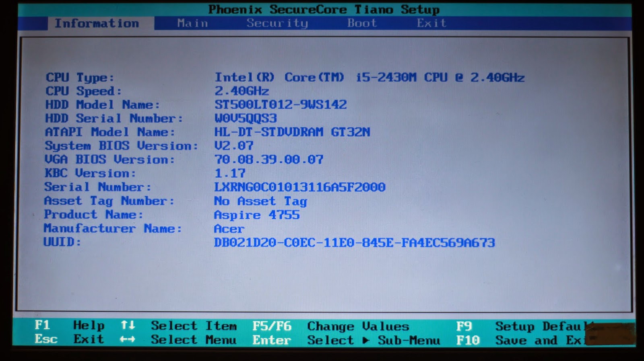This screenshot has width=644, height=361.
Task: Click the 'System BIOS Version:' label
Action: click(x=122, y=146)
